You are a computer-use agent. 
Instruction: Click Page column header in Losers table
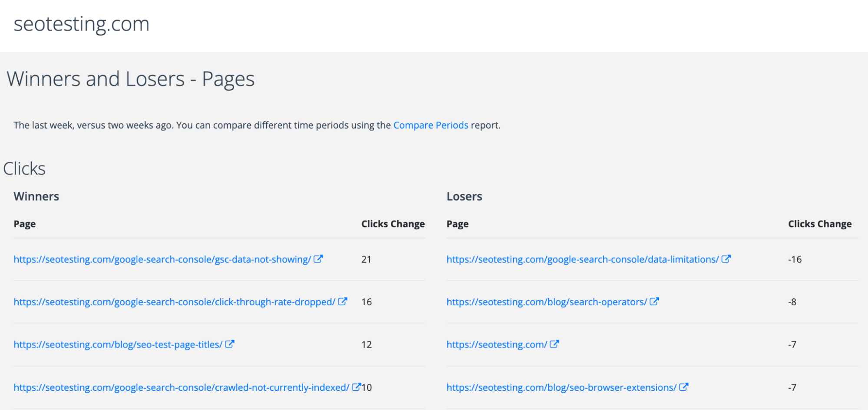tap(458, 224)
